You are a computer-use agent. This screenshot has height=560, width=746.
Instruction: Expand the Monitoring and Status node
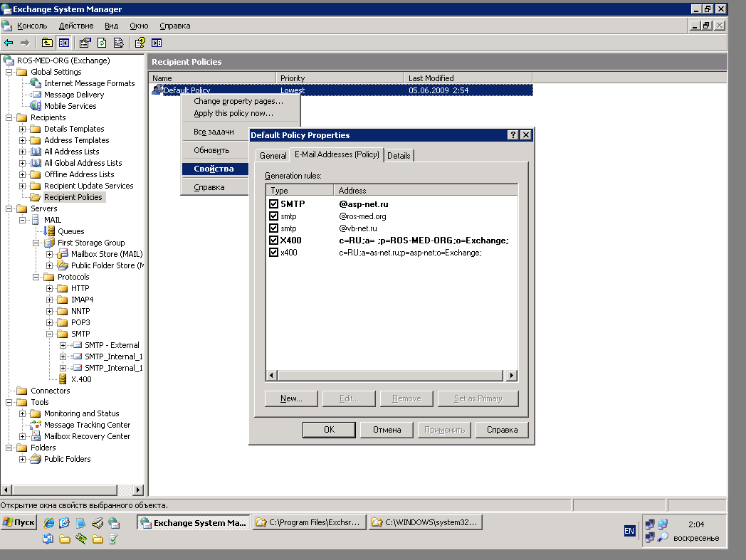pos(22,413)
